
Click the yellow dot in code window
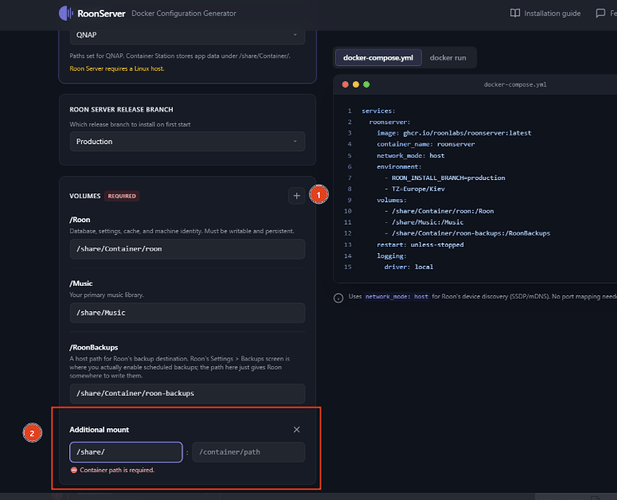pos(356,85)
